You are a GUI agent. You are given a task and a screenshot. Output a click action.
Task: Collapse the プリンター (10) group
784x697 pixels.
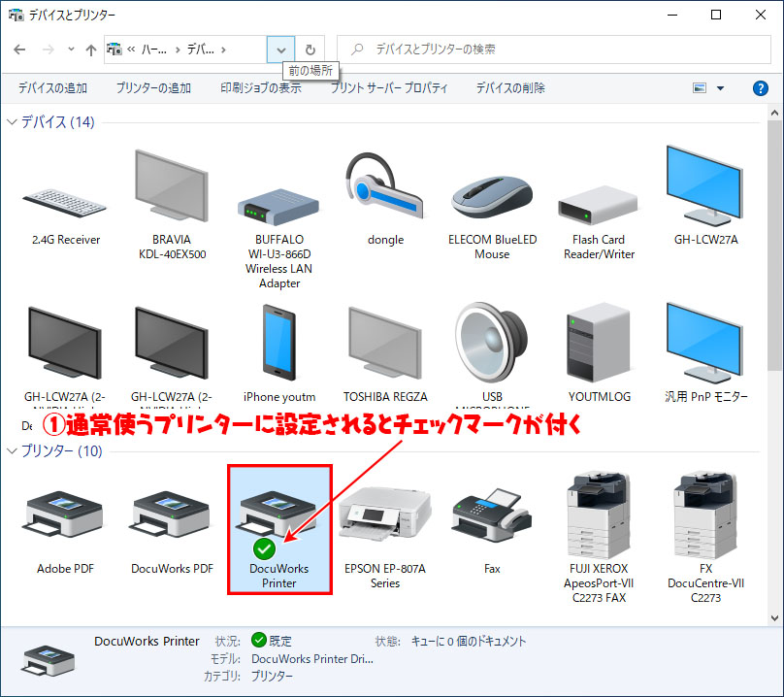tap(12, 450)
